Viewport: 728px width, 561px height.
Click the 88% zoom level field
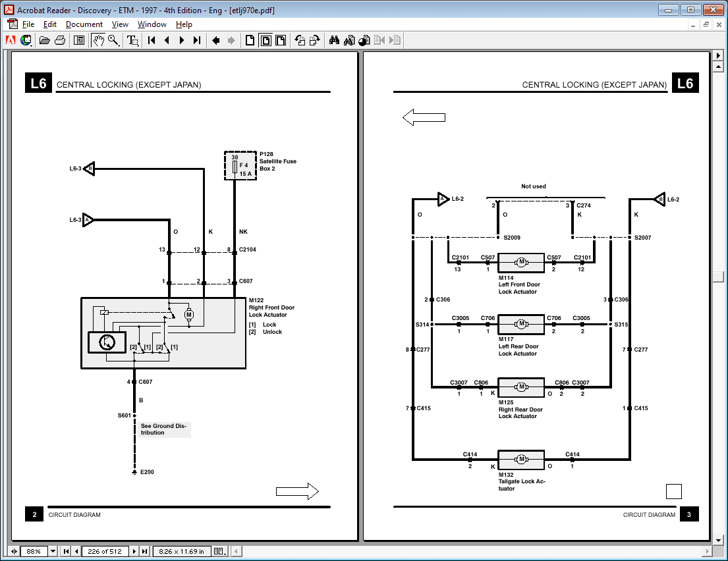coord(34,551)
